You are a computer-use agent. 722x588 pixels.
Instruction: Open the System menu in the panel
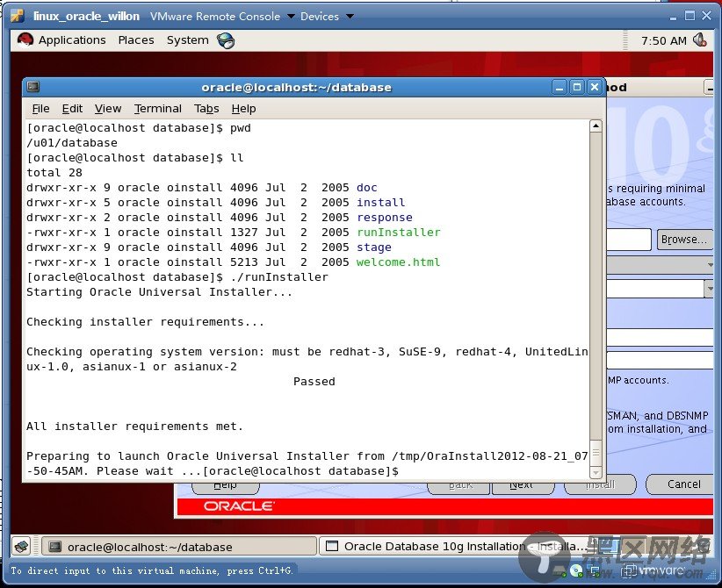point(187,40)
